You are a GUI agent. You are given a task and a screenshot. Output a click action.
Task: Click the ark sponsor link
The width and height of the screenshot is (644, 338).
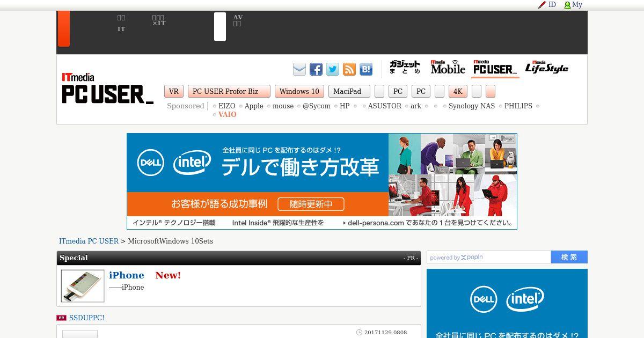(x=416, y=106)
